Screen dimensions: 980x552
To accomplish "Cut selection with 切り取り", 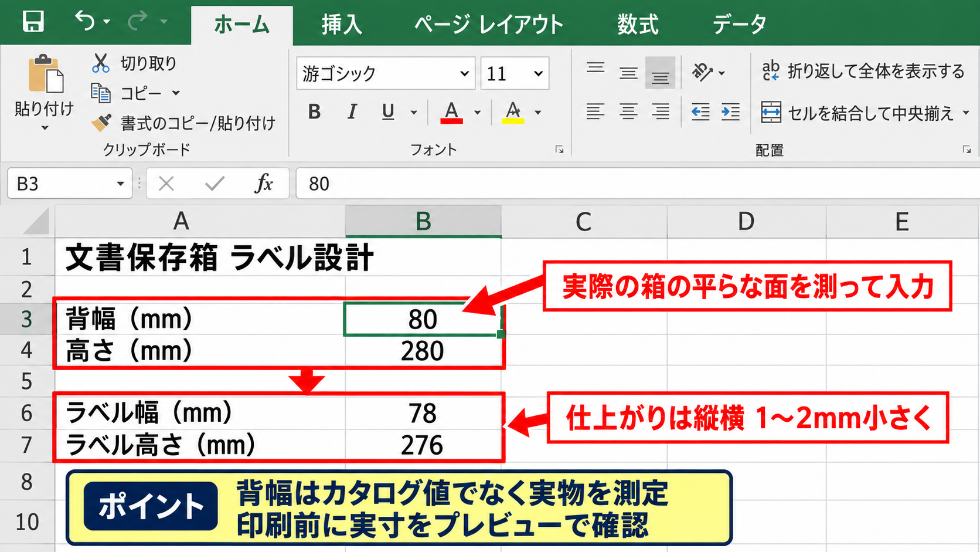I will click(134, 63).
